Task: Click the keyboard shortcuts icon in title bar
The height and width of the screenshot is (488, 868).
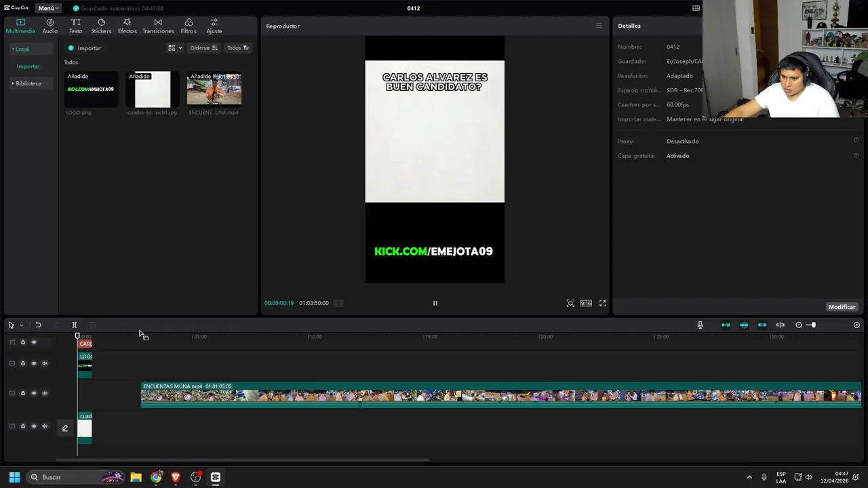Action: [x=696, y=8]
